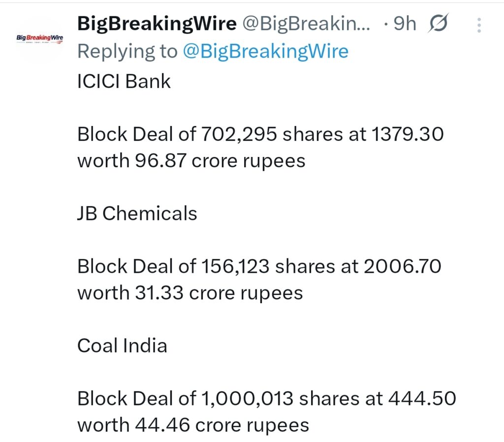Click the JB Chemicals heading text
The height and width of the screenshot is (442, 504).
click(137, 213)
